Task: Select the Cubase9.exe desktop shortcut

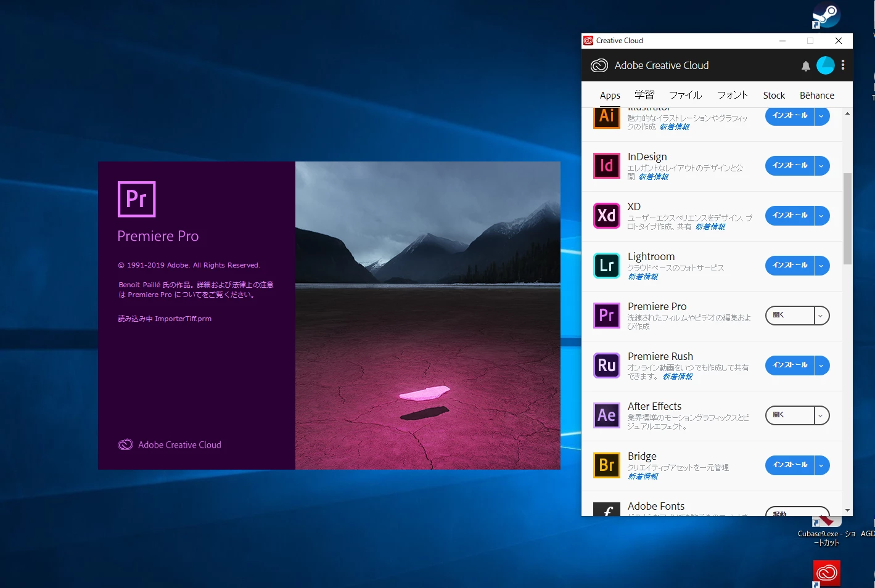Action: (x=826, y=530)
